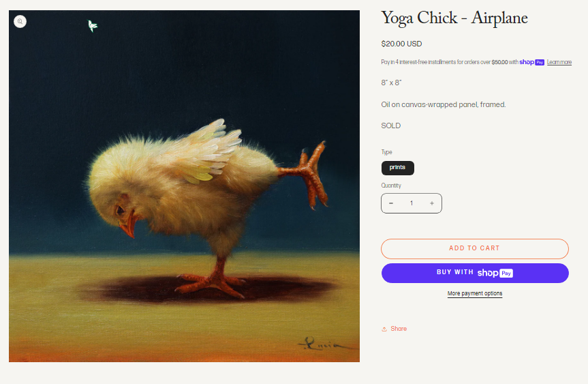Click the Shop Pay logo in installments text
Viewport: 588px width, 384px height.
tap(531, 62)
